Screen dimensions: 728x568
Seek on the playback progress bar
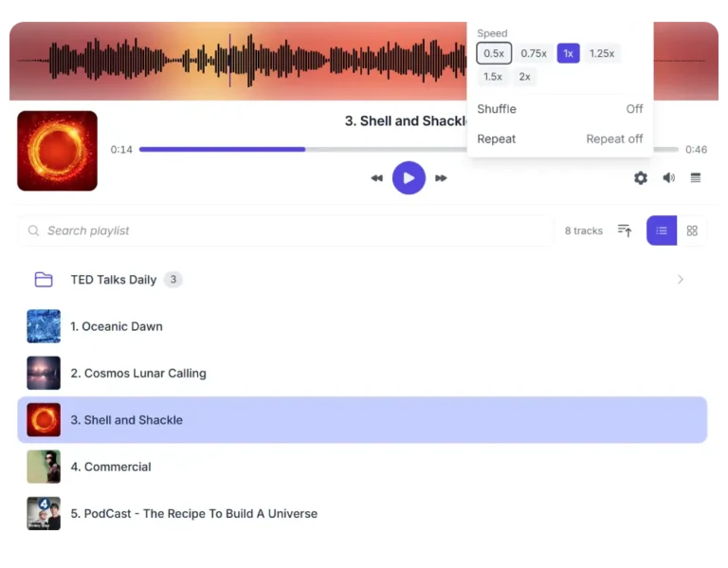[x=409, y=150]
